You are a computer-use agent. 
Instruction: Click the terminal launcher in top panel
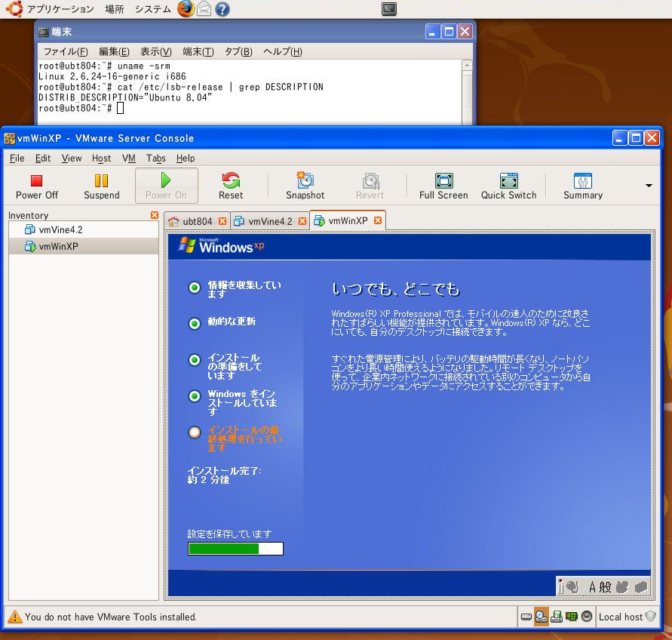click(388, 9)
